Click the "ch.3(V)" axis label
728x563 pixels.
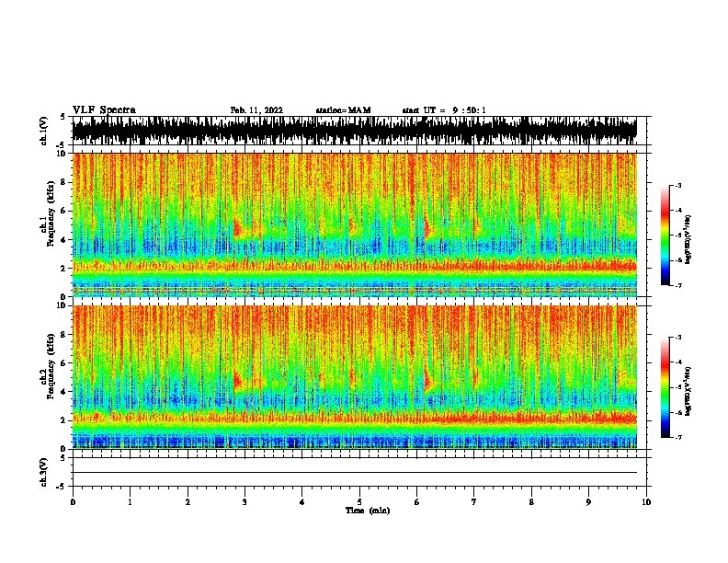click(x=44, y=472)
